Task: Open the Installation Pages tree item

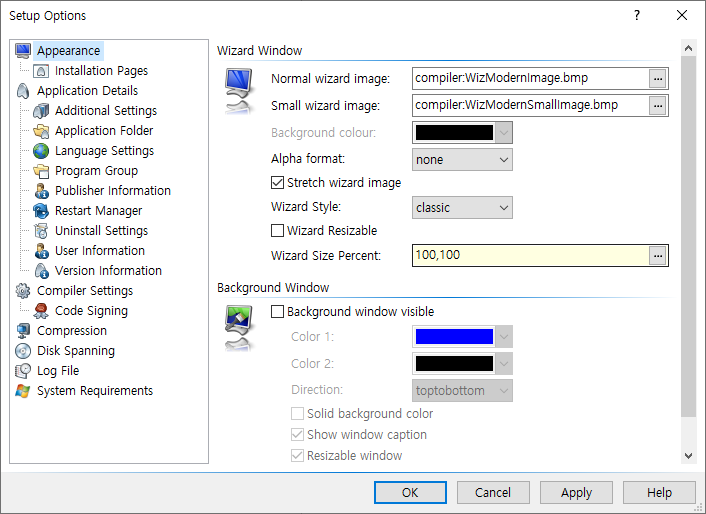Action: [101, 71]
